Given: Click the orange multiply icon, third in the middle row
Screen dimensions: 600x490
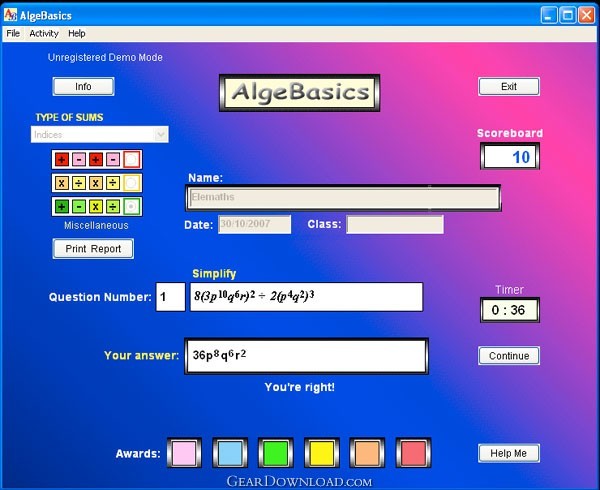Looking at the screenshot, I should pos(96,183).
